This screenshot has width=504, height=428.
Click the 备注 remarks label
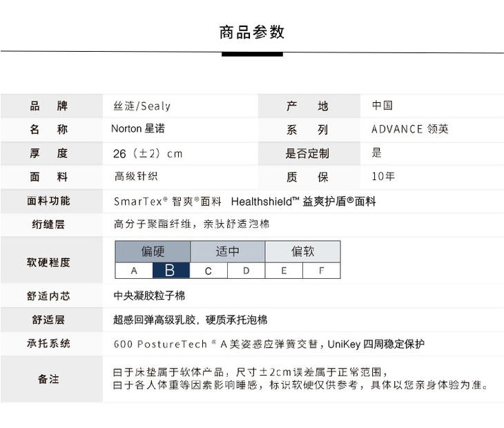(48, 379)
